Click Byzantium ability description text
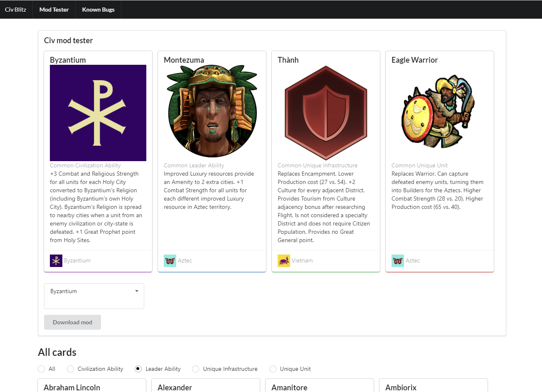The image size is (542, 392). point(96,207)
